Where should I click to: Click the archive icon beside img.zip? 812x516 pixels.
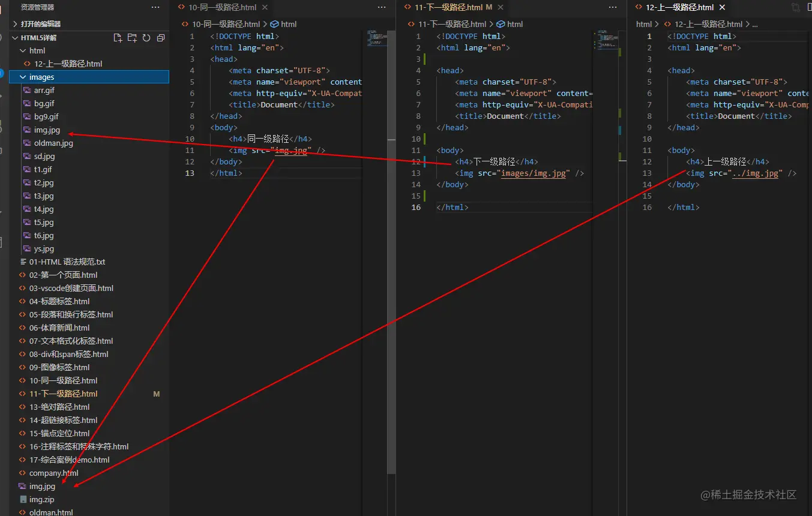coord(23,499)
